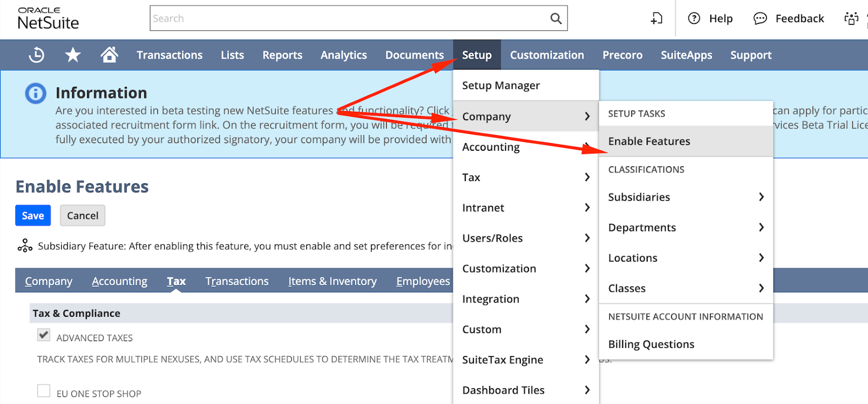Switch to the Employees subtab
This screenshot has width=868, height=404.
point(423,281)
